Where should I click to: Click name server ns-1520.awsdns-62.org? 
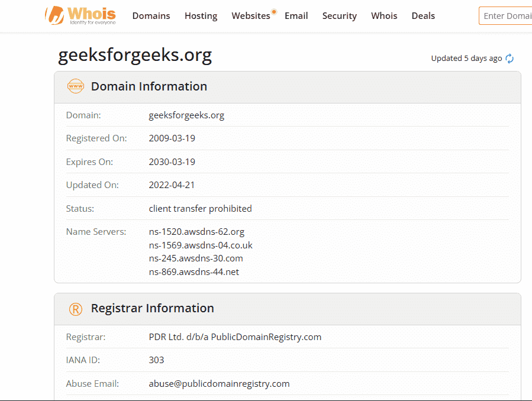point(196,232)
